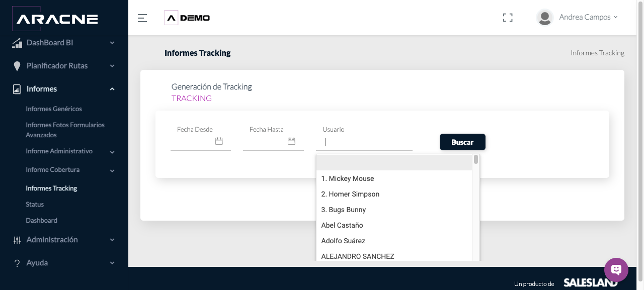644x290 pixels.
Task: Select 'ALEJANDRO SANCHEZ' entry
Action: (394, 255)
